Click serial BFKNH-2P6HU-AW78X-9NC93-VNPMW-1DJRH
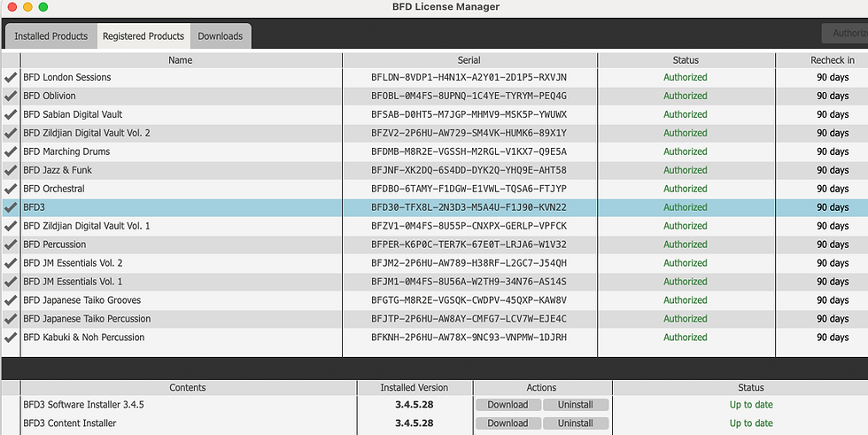 469,337
